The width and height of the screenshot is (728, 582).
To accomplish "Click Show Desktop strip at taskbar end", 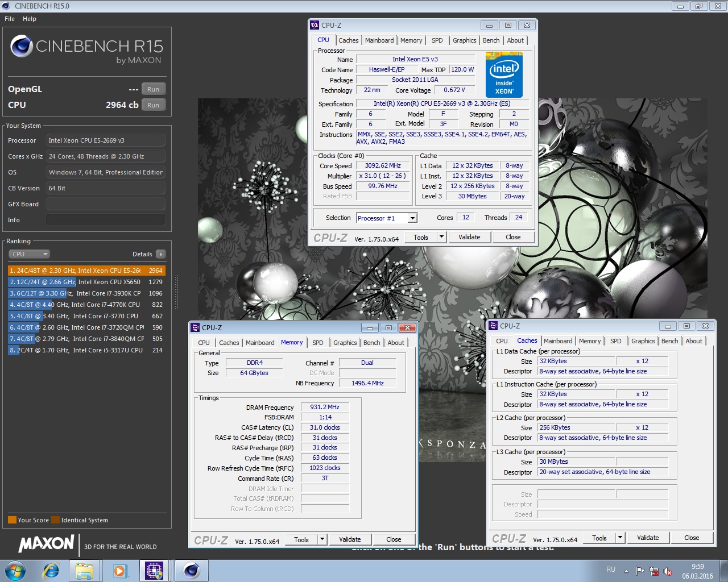I will point(723,571).
